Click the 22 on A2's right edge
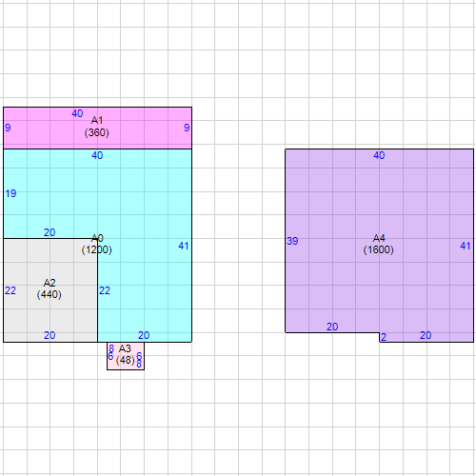 [x=105, y=290]
